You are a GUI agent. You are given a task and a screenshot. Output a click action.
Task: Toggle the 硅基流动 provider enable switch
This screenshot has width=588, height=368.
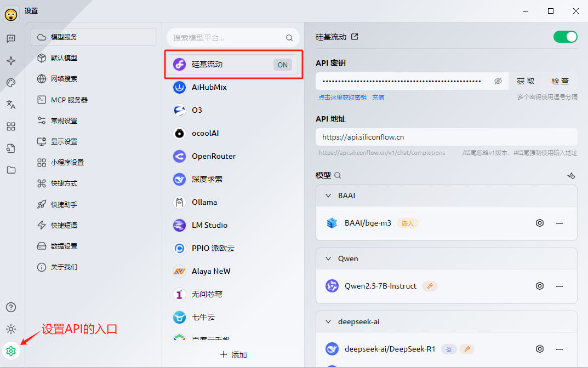click(565, 37)
